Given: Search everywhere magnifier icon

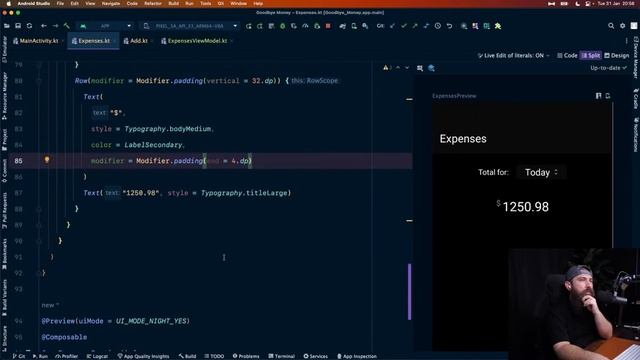Looking at the screenshot, I should (x=611, y=26).
